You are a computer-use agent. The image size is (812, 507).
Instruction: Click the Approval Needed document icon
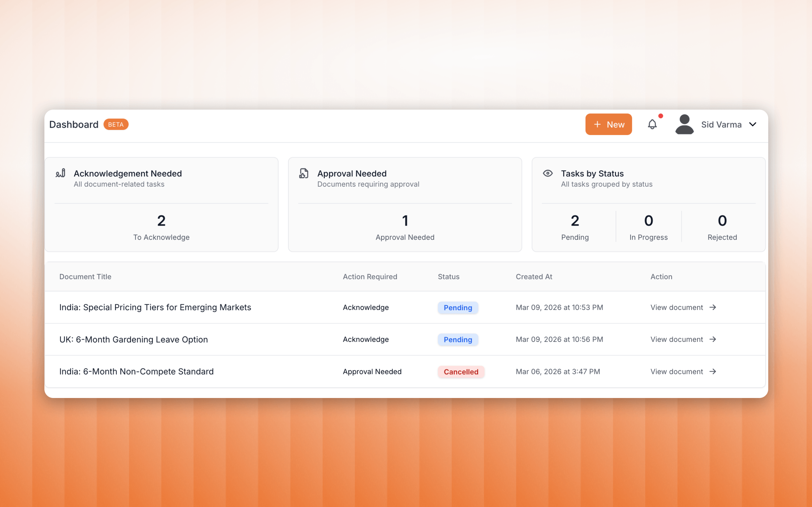(304, 173)
